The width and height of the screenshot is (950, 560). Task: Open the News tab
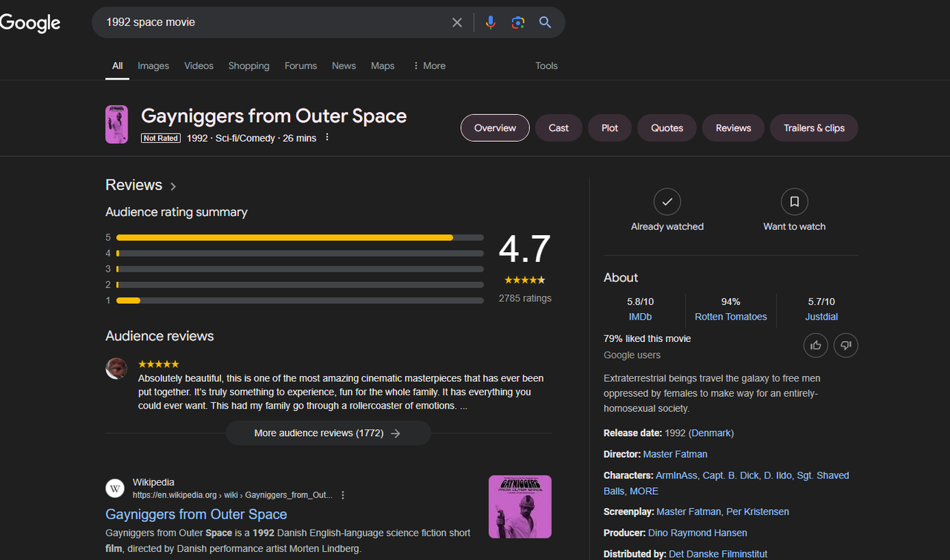click(x=344, y=66)
